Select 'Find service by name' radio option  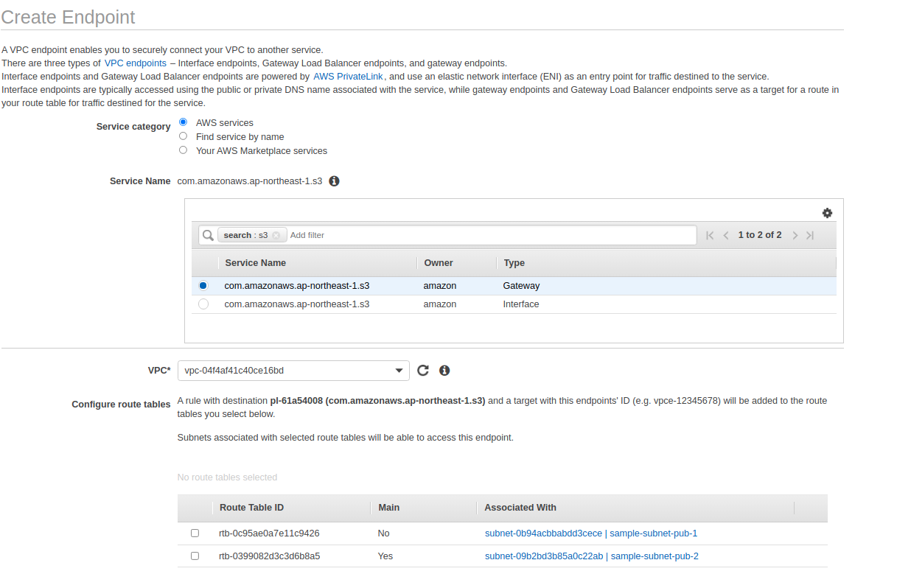(x=184, y=136)
